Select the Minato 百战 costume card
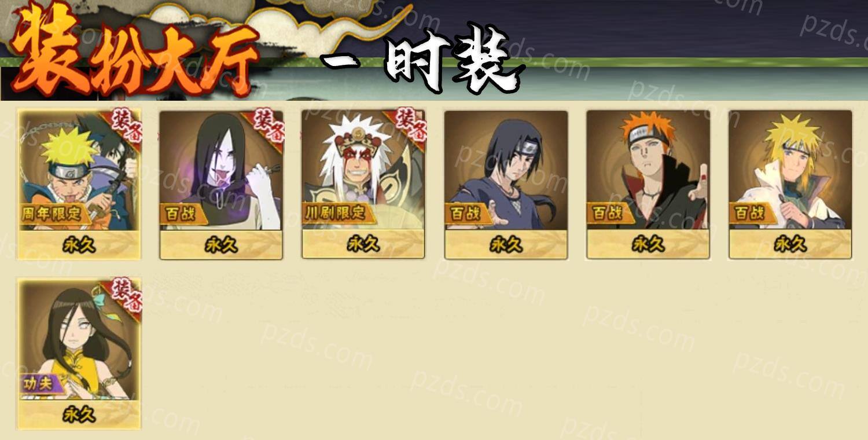The width and height of the screenshot is (868, 440). coord(790,184)
